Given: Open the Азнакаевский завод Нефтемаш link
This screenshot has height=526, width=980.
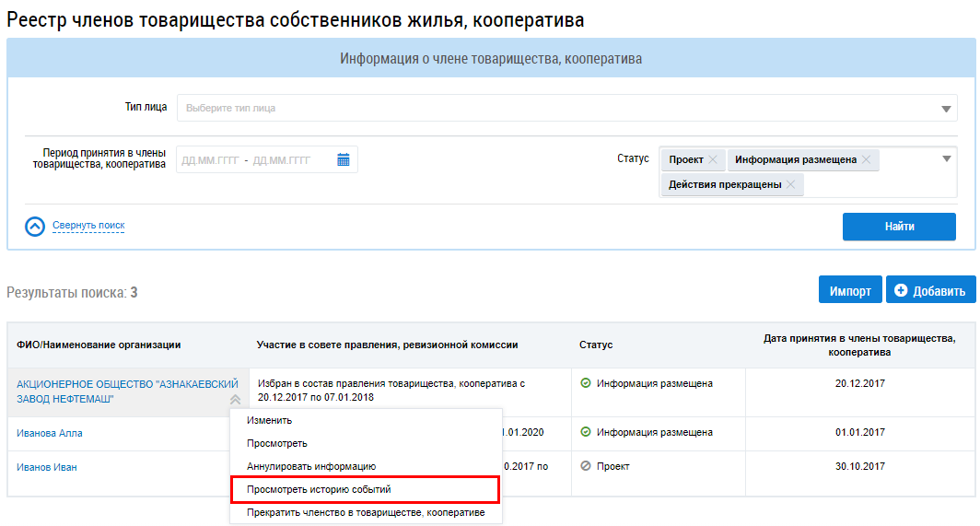Looking at the screenshot, I should pyautogui.click(x=127, y=392).
